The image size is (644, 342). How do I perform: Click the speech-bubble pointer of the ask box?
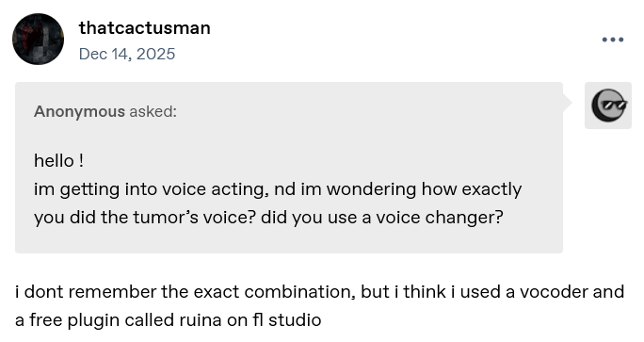tap(568, 103)
